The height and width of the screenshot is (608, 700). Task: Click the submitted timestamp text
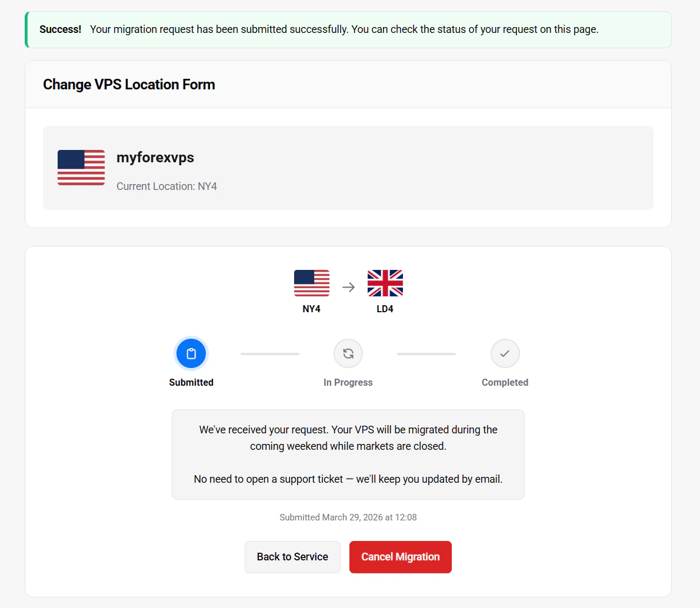point(348,517)
